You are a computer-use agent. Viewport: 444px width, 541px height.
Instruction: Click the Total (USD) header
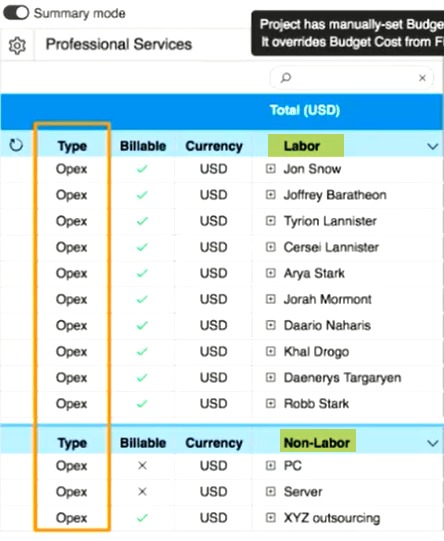[305, 110]
